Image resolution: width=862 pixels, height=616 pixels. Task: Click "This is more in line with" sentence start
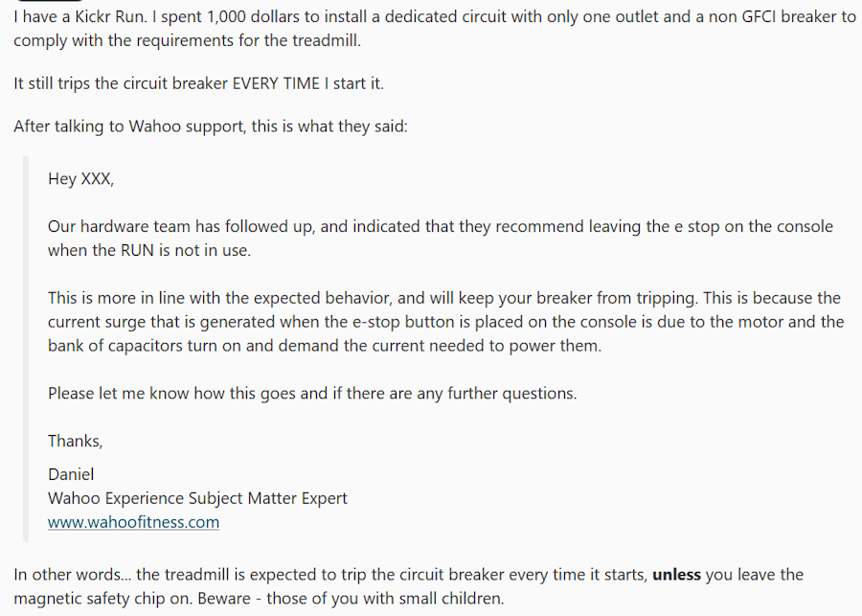135,298
